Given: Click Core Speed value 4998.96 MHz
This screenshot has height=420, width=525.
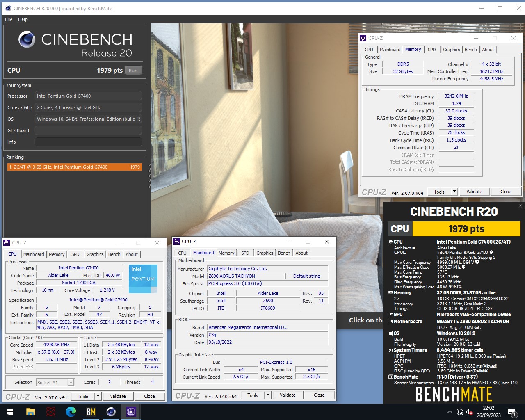Looking at the screenshot, I should 57,345.
